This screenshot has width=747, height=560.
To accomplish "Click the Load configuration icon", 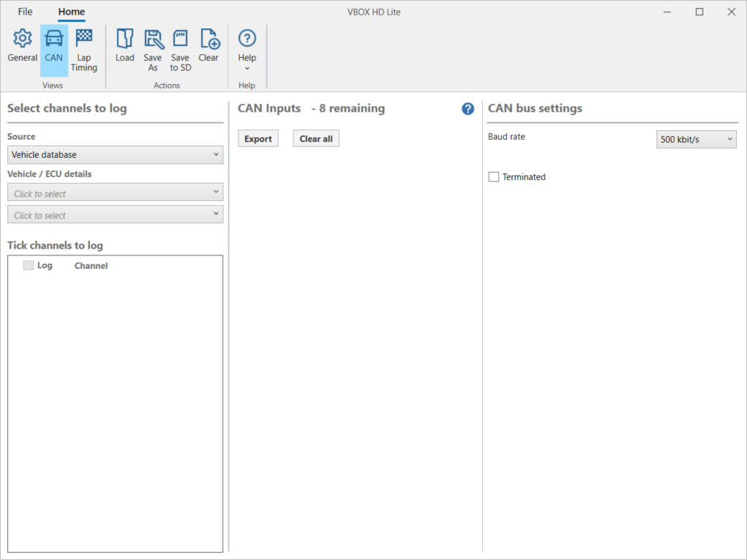I will [x=125, y=46].
